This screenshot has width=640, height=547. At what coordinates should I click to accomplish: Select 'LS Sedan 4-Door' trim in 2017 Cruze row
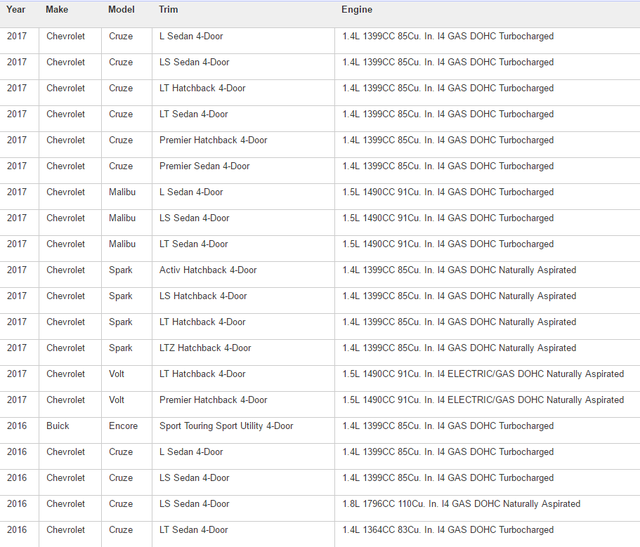pyautogui.click(x=194, y=62)
